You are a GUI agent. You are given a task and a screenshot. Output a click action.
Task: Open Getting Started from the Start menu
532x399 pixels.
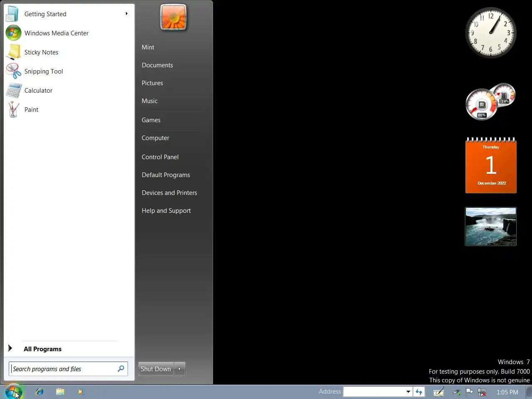coord(69,14)
